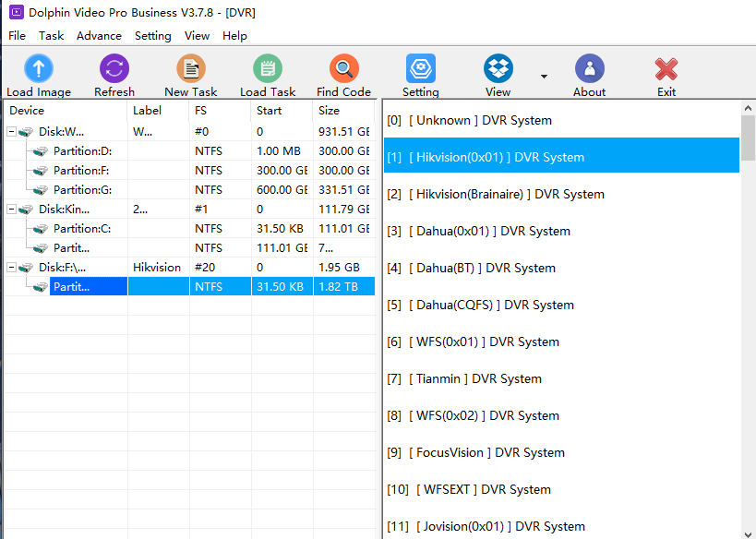Click the DVR list scroll up arrow

point(748,109)
